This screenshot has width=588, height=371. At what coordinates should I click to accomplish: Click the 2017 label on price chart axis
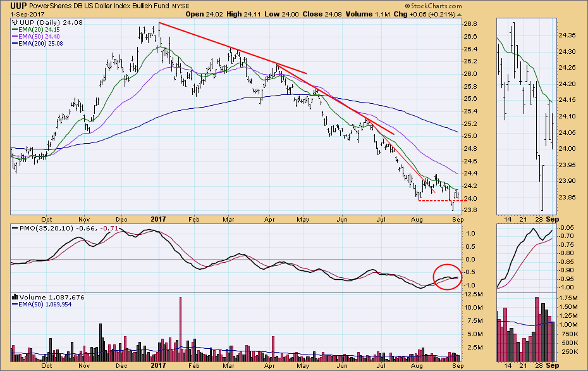[x=158, y=219]
